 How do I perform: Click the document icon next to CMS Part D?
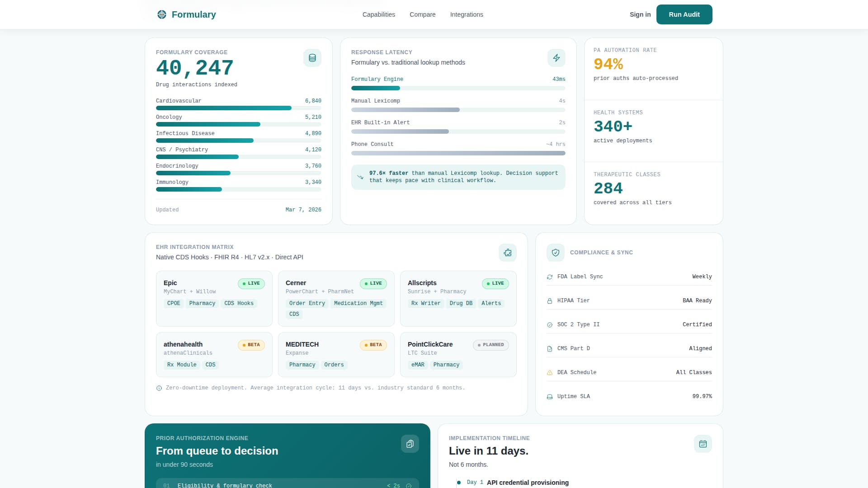coord(550,349)
